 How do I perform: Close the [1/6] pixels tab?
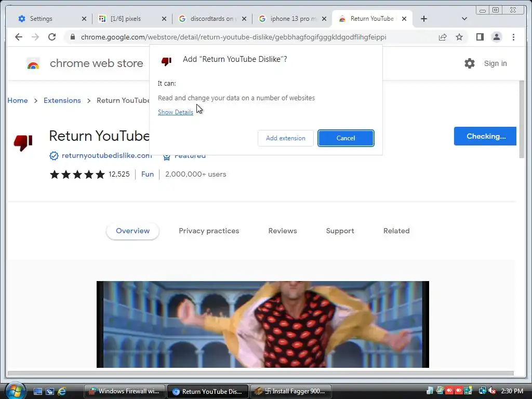click(164, 19)
